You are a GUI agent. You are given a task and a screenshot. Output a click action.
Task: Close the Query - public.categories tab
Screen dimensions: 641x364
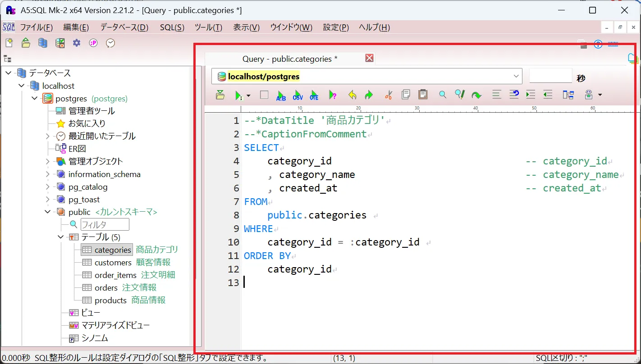tap(369, 58)
